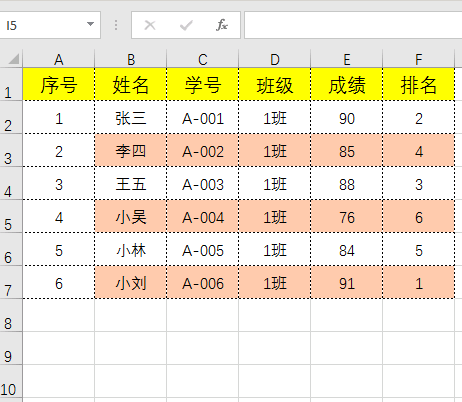Screen dimensions: 462x402
Task: Select column E header
Action: [x=347, y=59]
